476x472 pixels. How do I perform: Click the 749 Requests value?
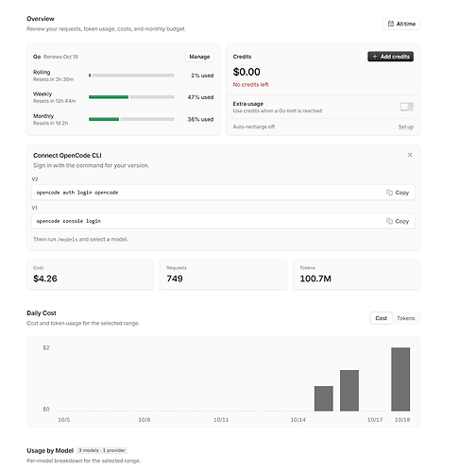click(x=175, y=278)
